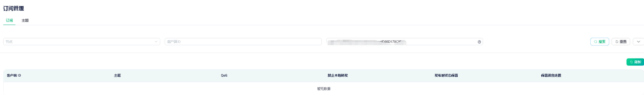Focus the 客户端 ID input field

point(243,42)
